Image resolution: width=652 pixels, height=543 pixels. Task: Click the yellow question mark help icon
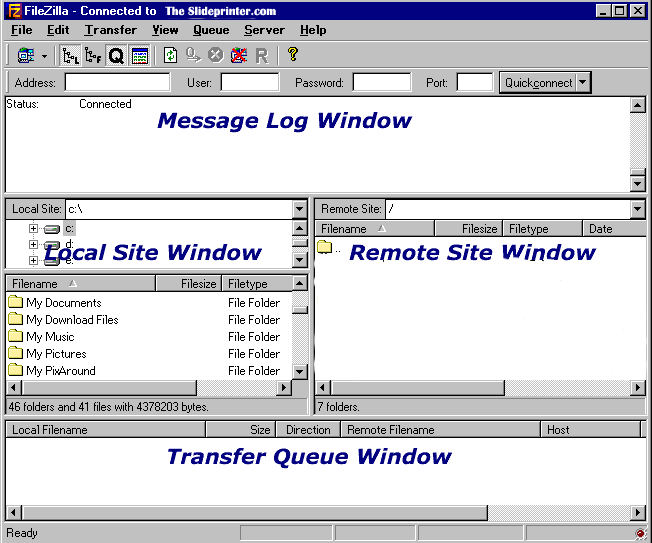coord(293,54)
